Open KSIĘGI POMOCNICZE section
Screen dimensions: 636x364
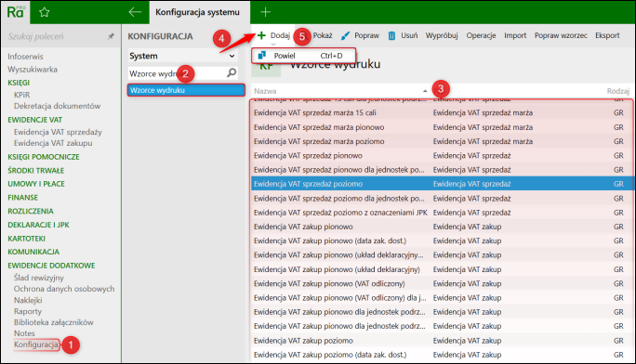point(44,157)
